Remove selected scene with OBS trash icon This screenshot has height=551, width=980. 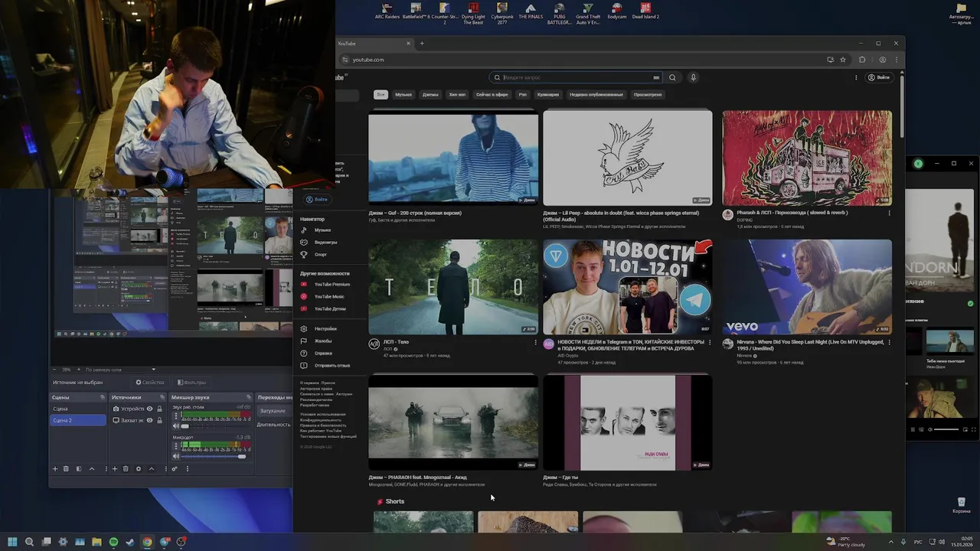tap(66, 469)
